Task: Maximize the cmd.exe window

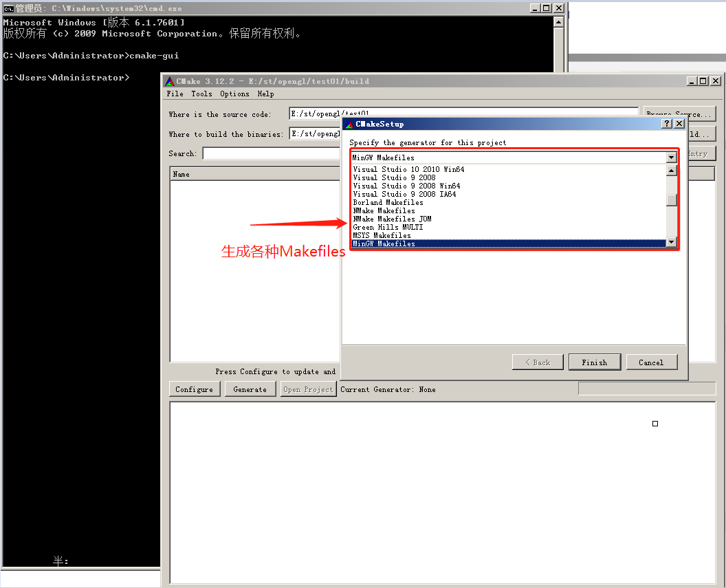Action: (547, 8)
